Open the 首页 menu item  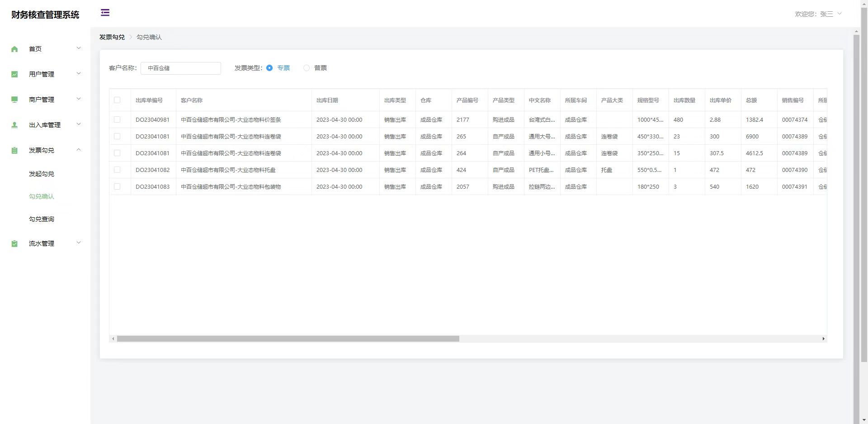coord(35,49)
